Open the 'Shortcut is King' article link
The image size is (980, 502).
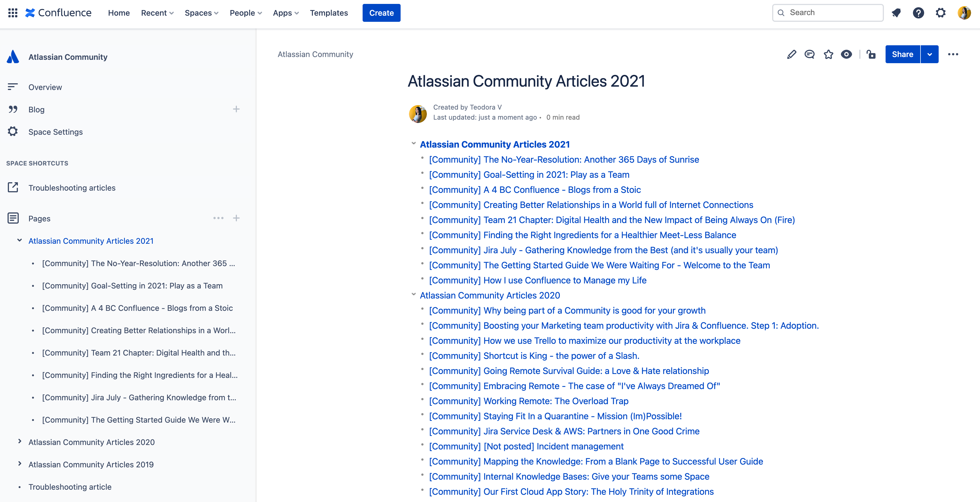tap(534, 356)
